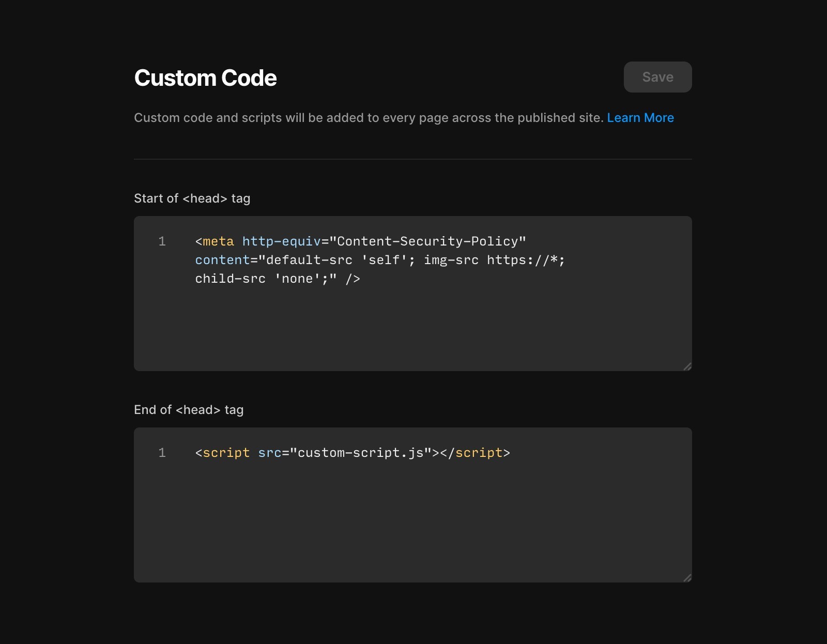Click the child-src 'none' line of code
Viewport: 827px width, 644px height.
coord(278,279)
